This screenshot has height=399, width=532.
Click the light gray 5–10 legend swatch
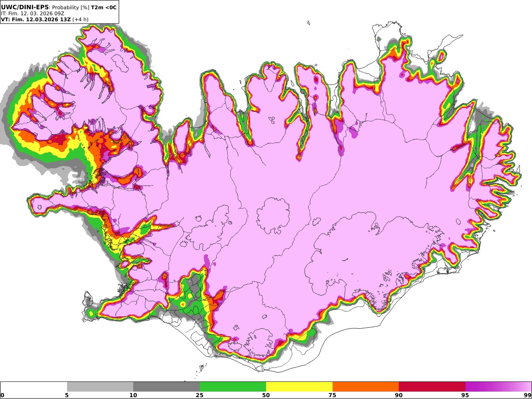pyautogui.click(x=100, y=387)
